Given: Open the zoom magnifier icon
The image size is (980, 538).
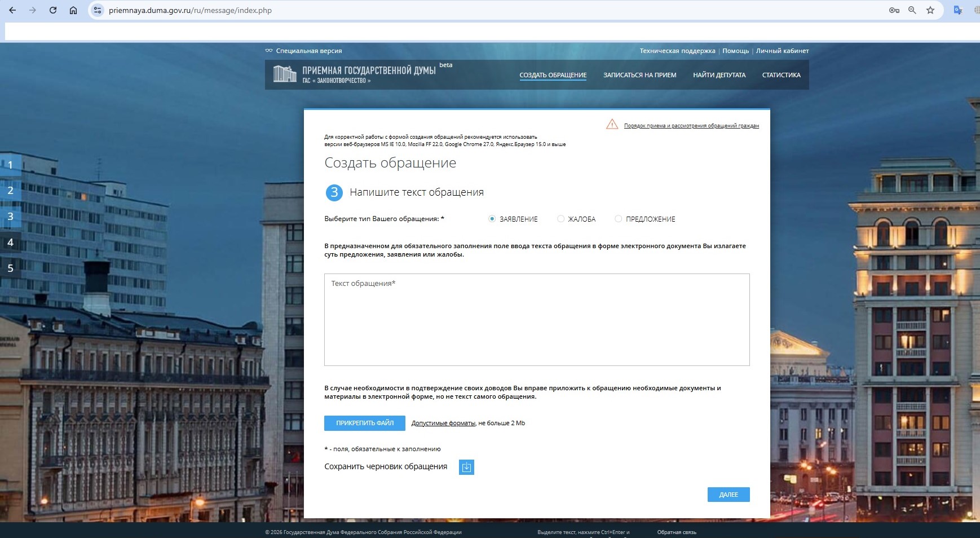Looking at the screenshot, I should (912, 10).
